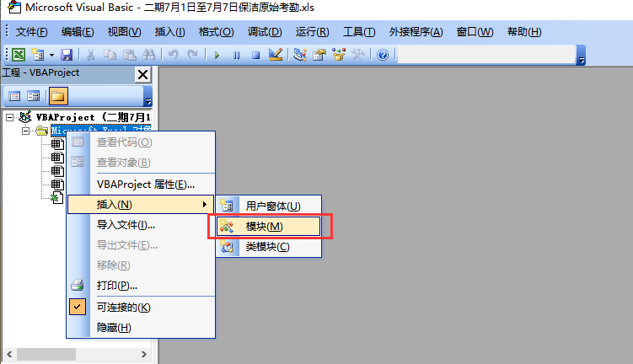Open the 编辑(E) menu

(x=78, y=32)
